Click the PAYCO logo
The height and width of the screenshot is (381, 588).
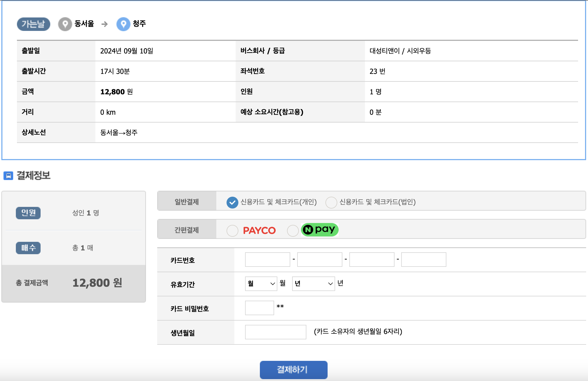tap(259, 230)
